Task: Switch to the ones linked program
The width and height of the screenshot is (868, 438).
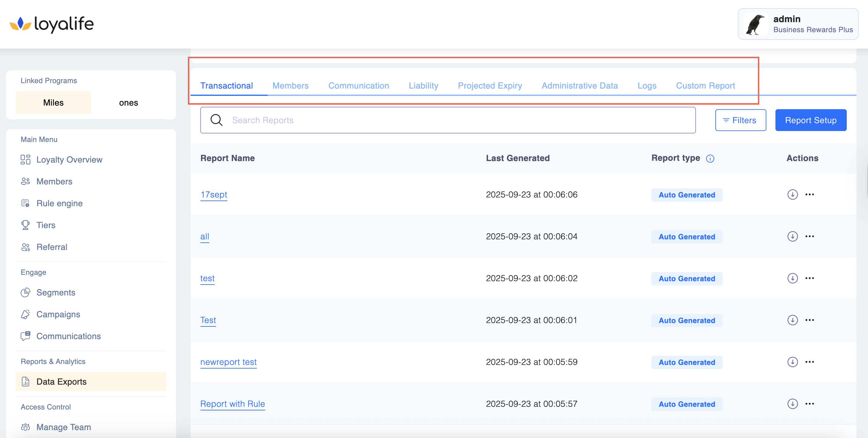Action: tap(128, 103)
